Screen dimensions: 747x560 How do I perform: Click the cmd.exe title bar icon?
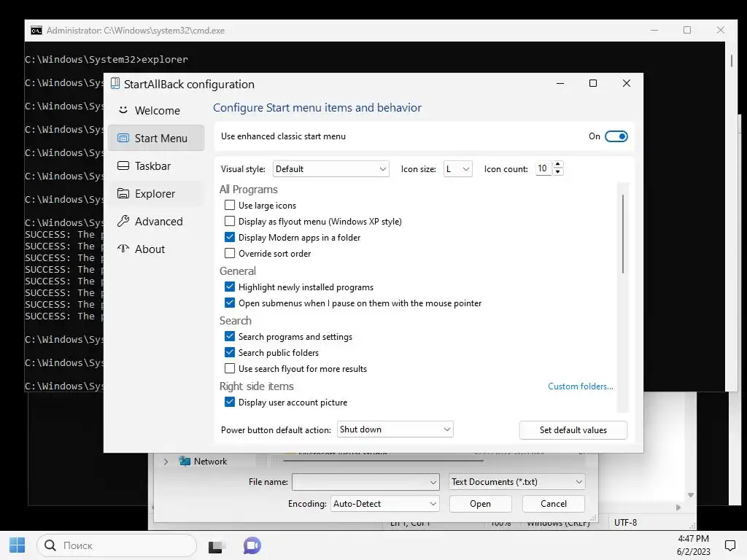tap(36, 31)
